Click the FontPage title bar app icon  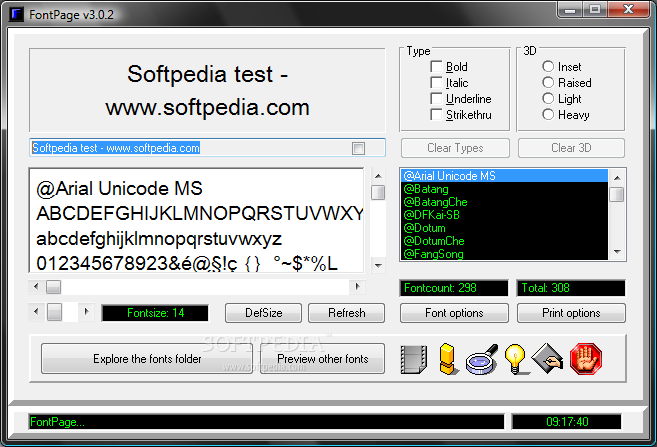17,14
